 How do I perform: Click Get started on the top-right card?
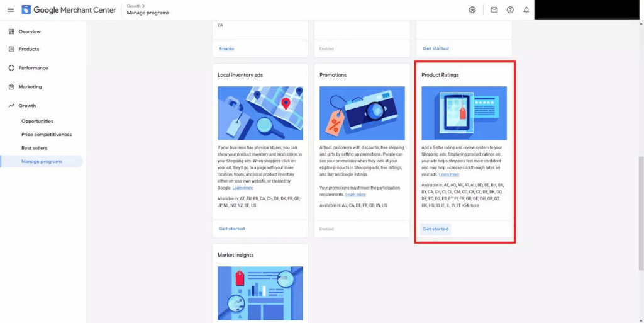coord(435,48)
